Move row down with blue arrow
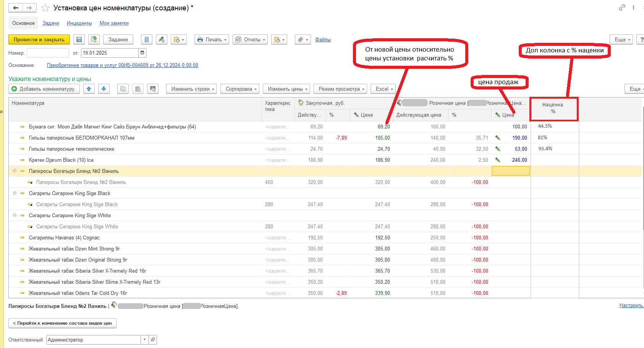This screenshot has width=644, height=348. click(103, 89)
